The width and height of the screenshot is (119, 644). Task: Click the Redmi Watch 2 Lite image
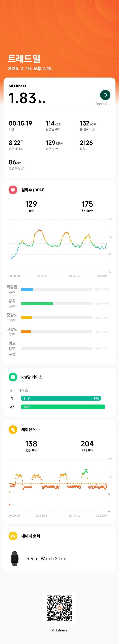coord(15,558)
